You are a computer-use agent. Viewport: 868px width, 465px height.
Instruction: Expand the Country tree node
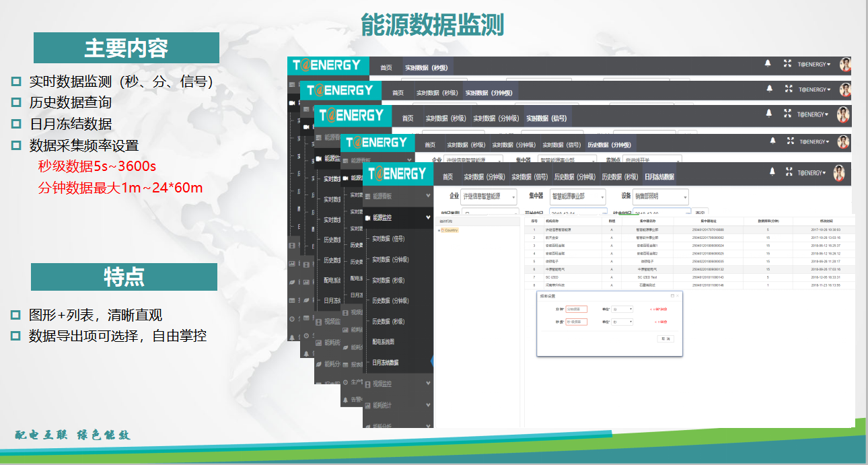click(x=439, y=230)
